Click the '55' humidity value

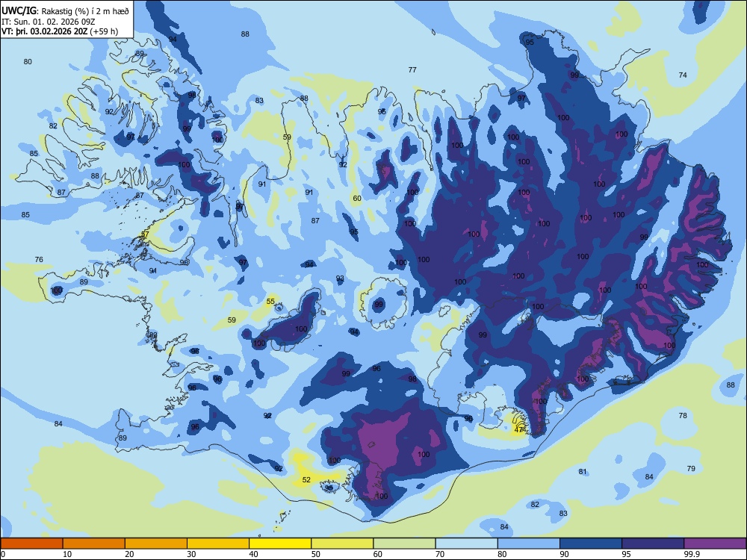click(270, 302)
